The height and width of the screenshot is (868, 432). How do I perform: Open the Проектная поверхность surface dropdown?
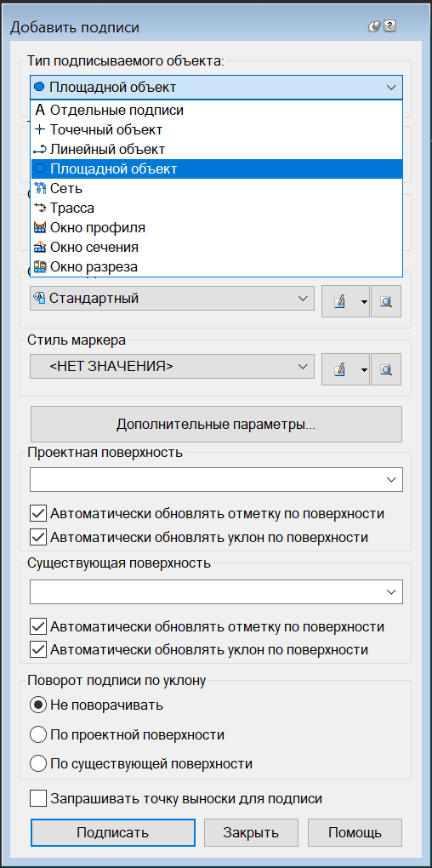[x=392, y=479]
